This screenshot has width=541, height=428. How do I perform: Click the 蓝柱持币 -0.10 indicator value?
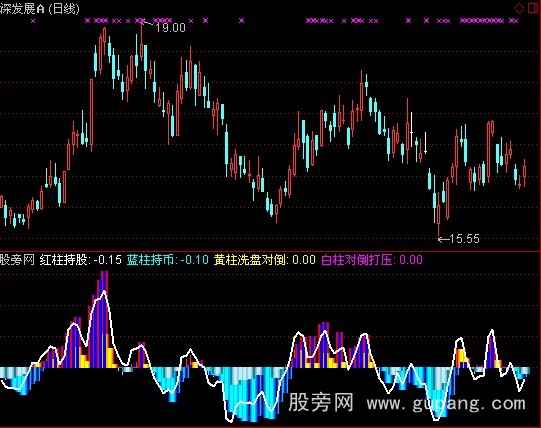pyautogui.click(x=168, y=260)
